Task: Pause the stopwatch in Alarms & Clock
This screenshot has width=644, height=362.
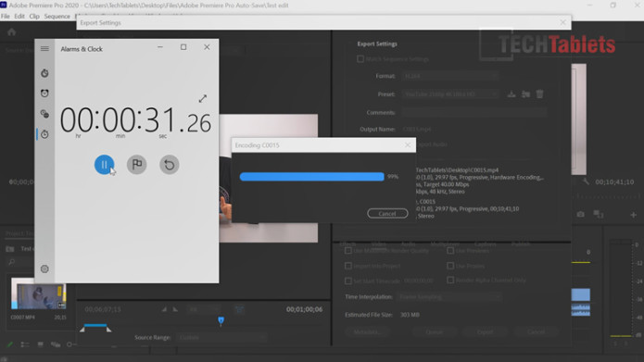Action: (104, 165)
